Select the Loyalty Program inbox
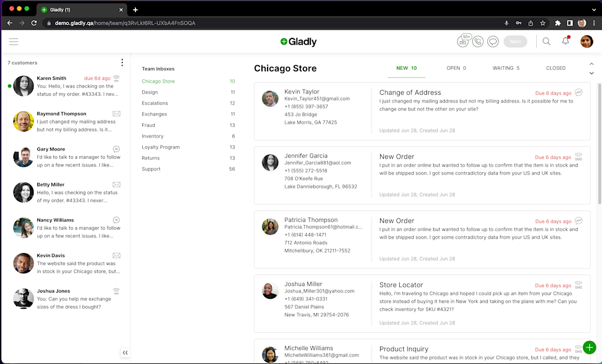 pyautogui.click(x=188, y=147)
